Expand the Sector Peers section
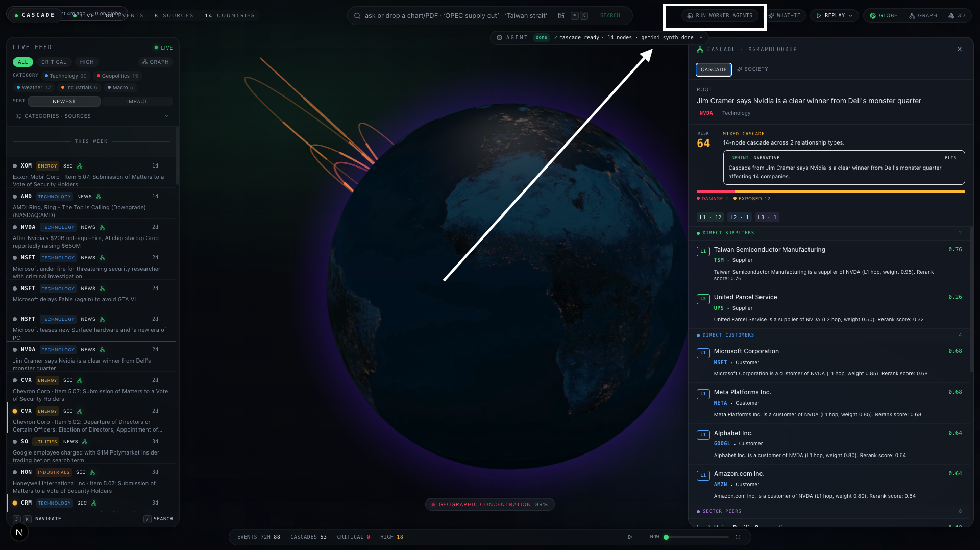This screenshot has height=550, width=980. [829, 511]
